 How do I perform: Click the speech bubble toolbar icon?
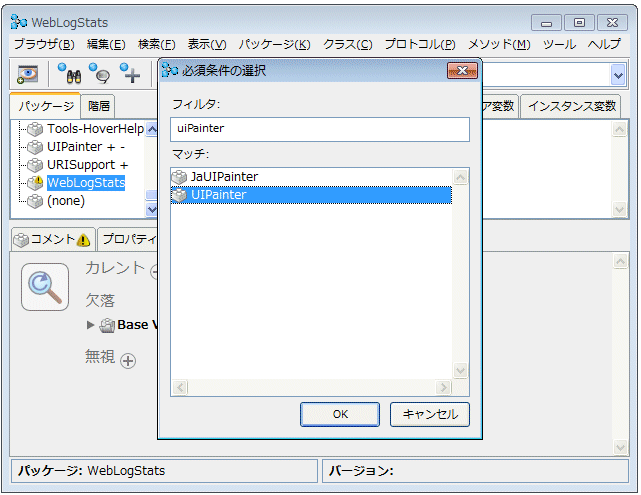[x=99, y=74]
